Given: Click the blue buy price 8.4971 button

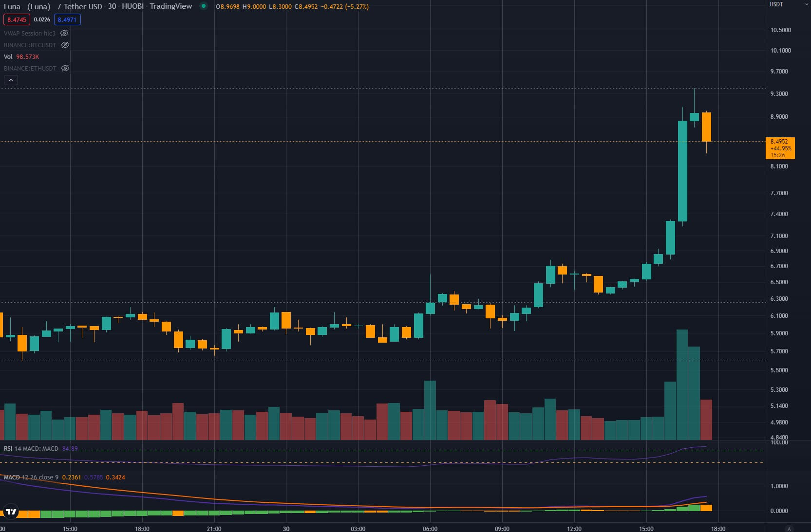Looking at the screenshot, I should click(67, 19).
